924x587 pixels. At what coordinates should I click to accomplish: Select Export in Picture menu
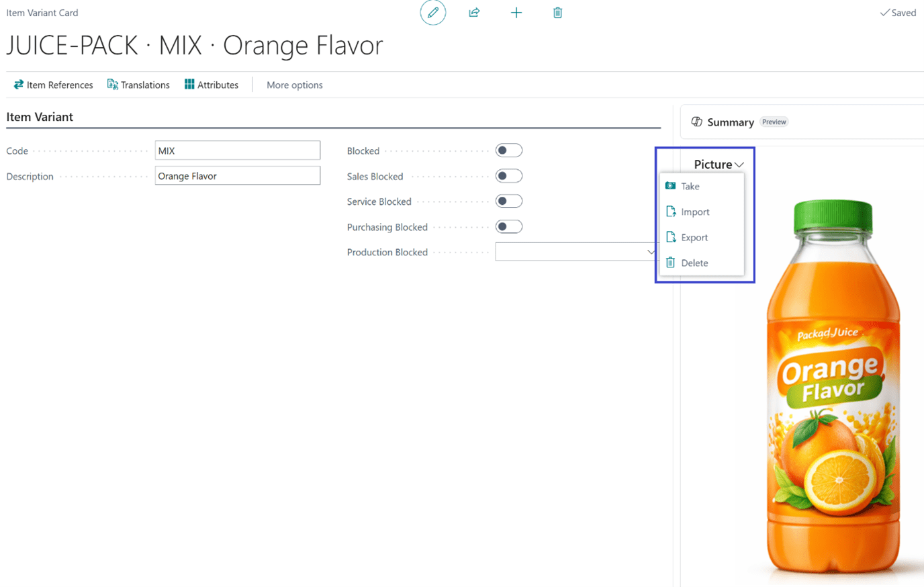(694, 237)
